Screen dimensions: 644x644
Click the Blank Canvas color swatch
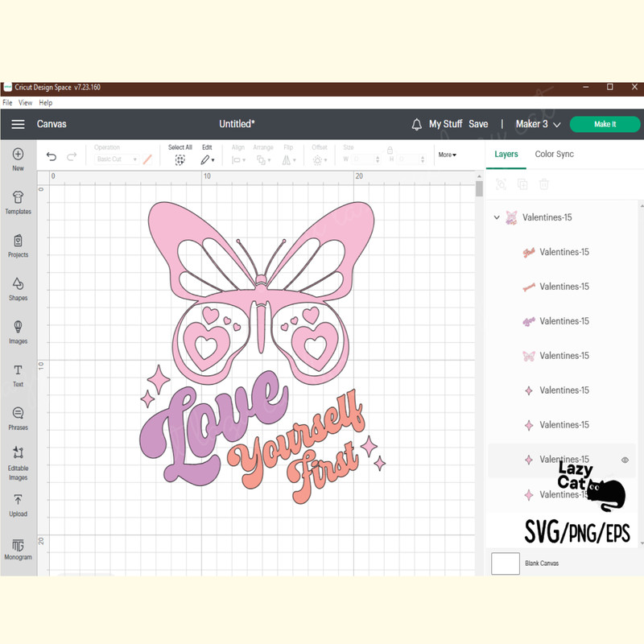[x=506, y=563]
